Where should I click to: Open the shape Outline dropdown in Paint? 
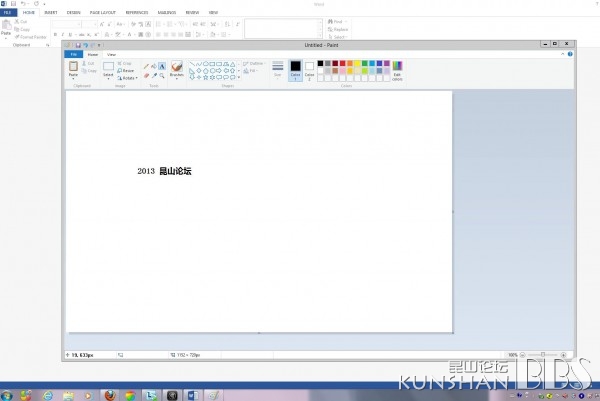(254, 63)
